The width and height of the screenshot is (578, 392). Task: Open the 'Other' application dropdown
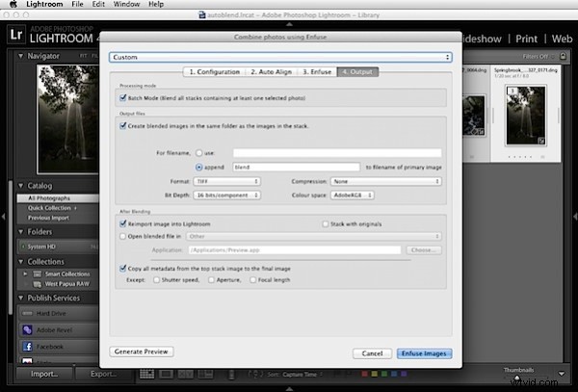(x=314, y=237)
